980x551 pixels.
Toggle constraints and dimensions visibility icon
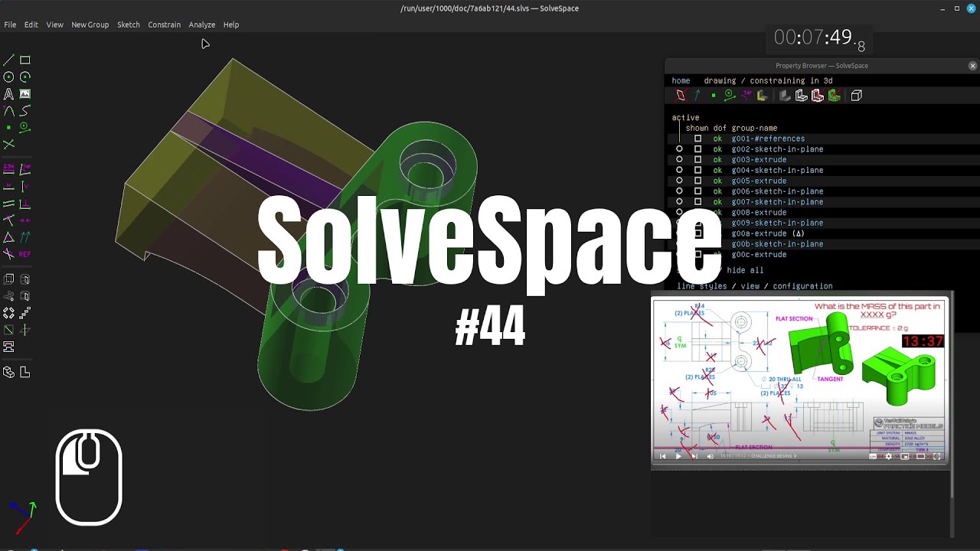pyautogui.click(x=746, y=96)
